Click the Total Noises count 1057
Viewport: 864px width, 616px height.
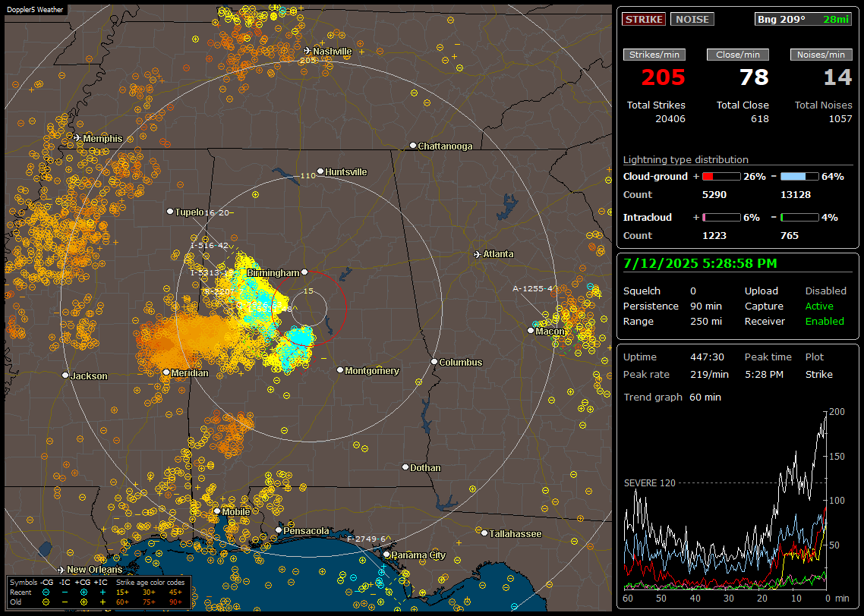[840, 119]
